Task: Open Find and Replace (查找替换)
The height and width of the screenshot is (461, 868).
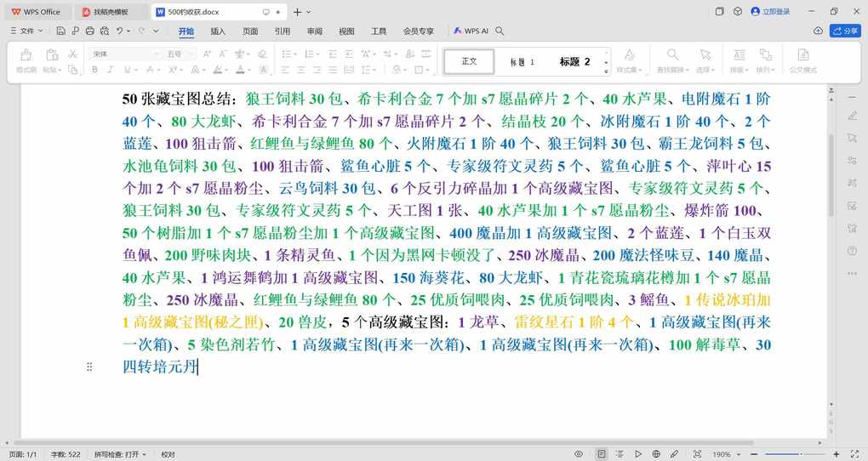Action: 672,60
